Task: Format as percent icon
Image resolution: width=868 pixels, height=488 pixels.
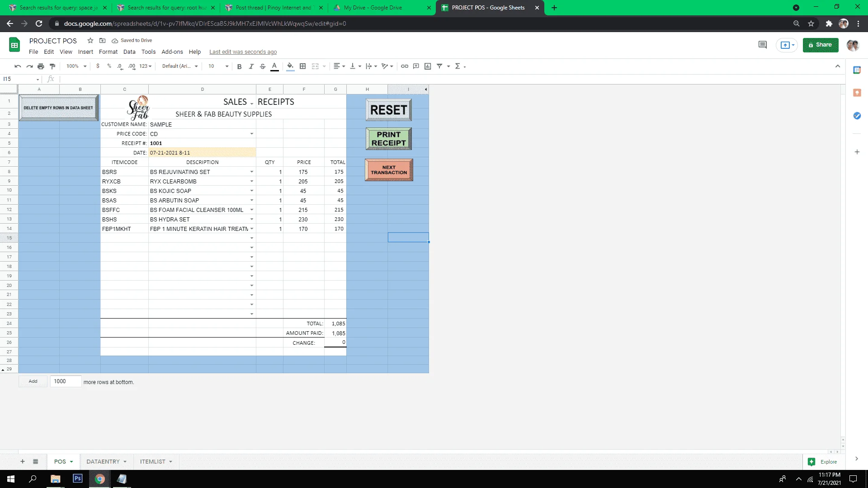Action: pos(109,66)
